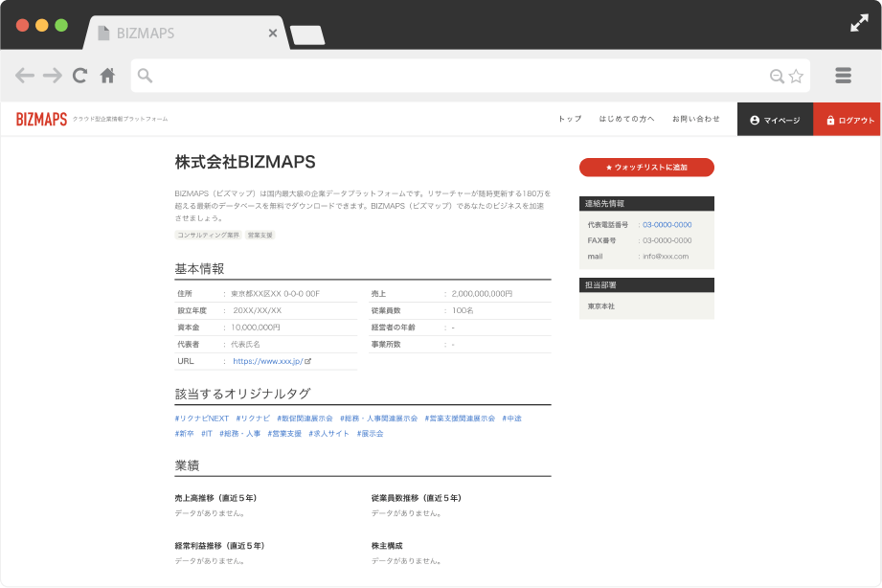Select the コンサルティング業界 tag
Image resolution: width=882 pixels, height=588 pixels.
pyautogui.click(x=208, y=236)
